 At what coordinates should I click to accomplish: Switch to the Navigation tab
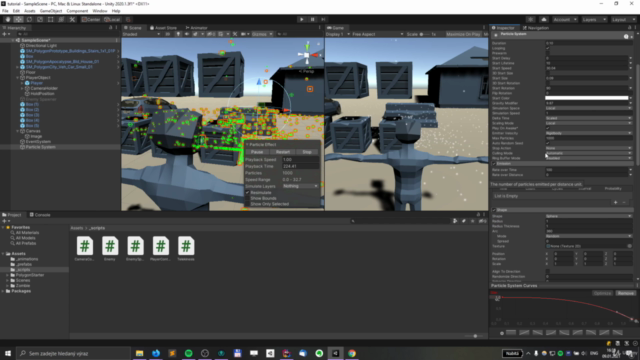536,28
